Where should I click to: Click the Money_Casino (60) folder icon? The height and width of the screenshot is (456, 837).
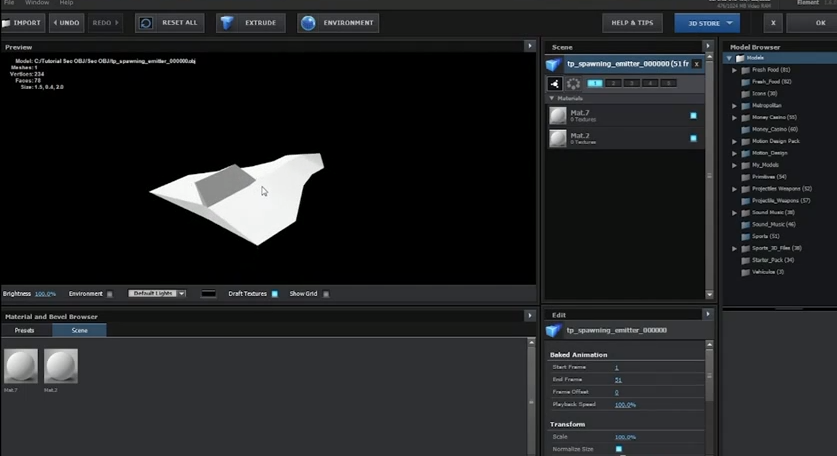(x=746, y=129)
